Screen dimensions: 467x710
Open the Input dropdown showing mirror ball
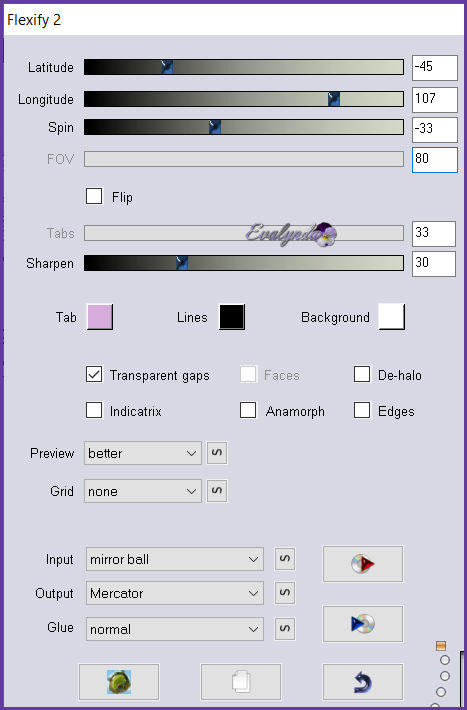click(175, 559)
